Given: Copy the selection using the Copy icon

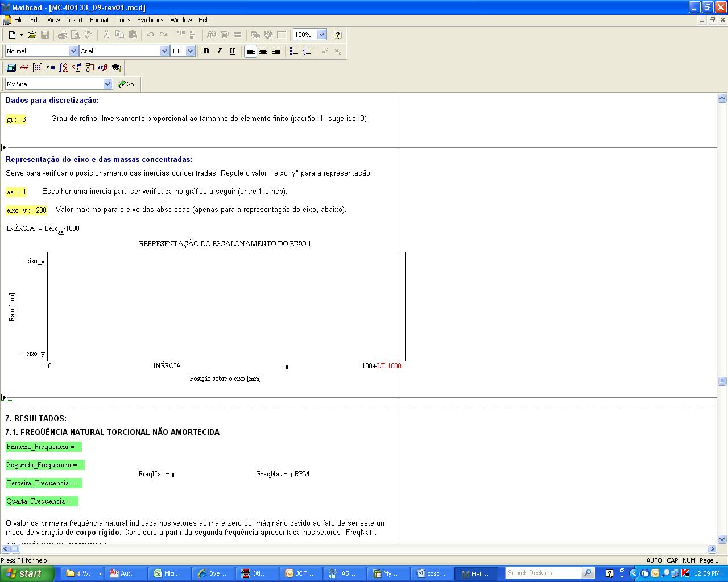Looking at the screenshot, I should [x=119, y=35].
